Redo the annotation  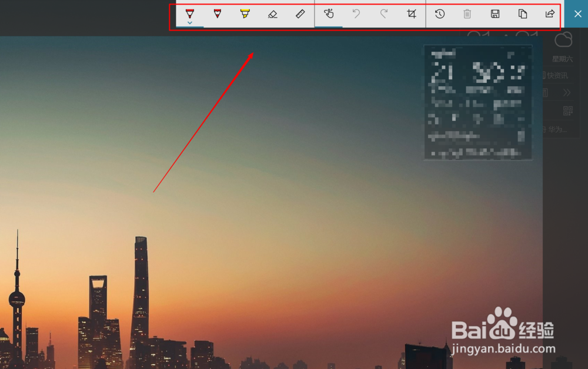click(x=383, y=14)
